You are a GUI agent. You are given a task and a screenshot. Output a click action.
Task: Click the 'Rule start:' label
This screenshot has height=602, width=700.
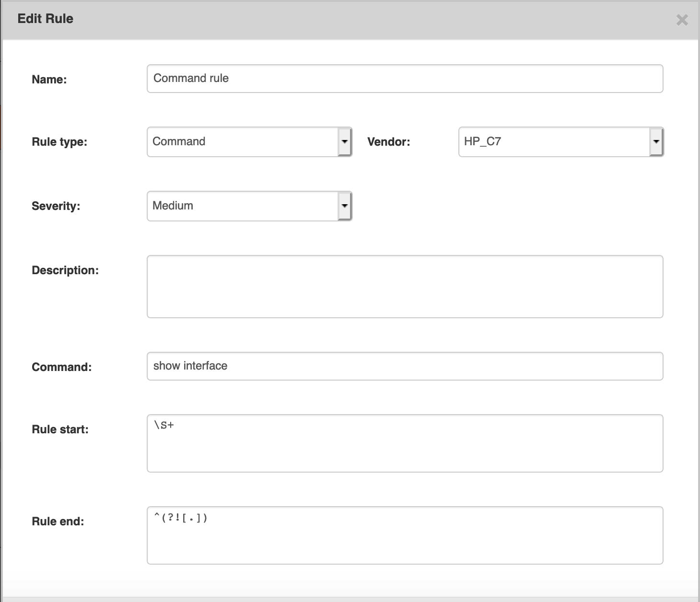[x=60, y=429]
